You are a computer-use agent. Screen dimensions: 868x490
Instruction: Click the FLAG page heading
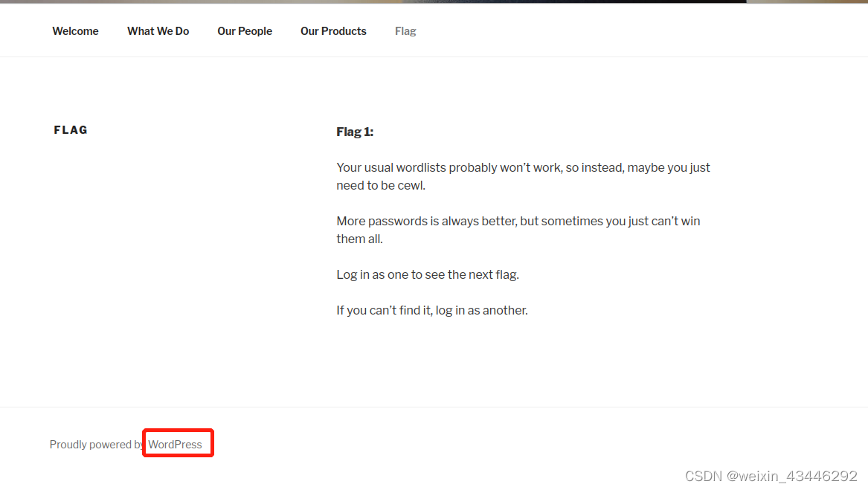[71, 130]
